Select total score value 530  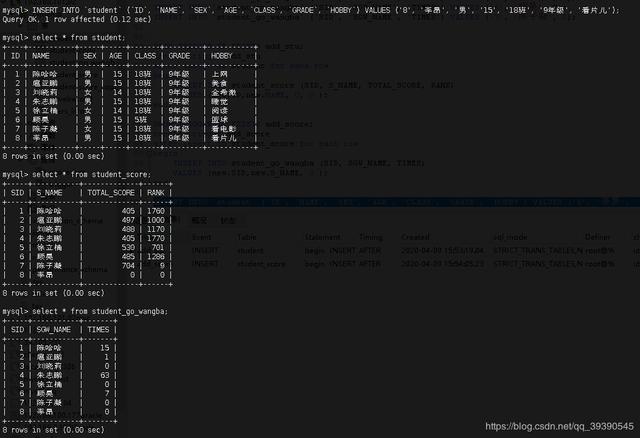128,247
